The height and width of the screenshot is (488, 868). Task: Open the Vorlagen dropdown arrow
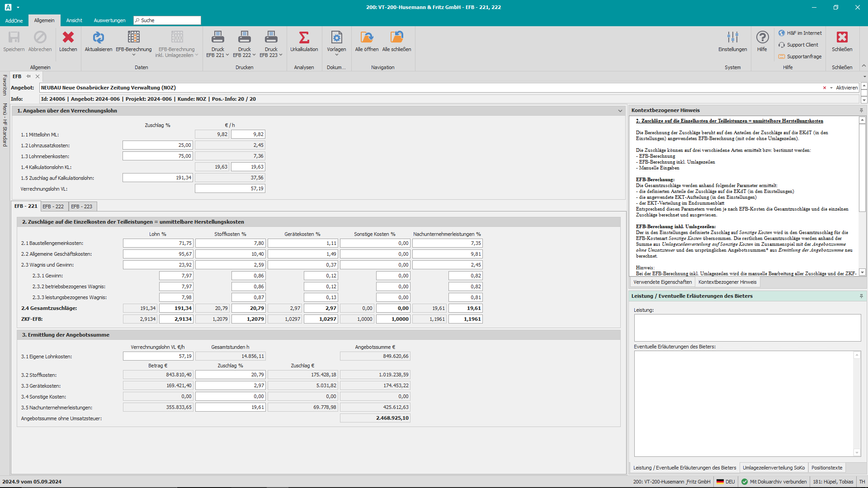(x=336, y=55)
